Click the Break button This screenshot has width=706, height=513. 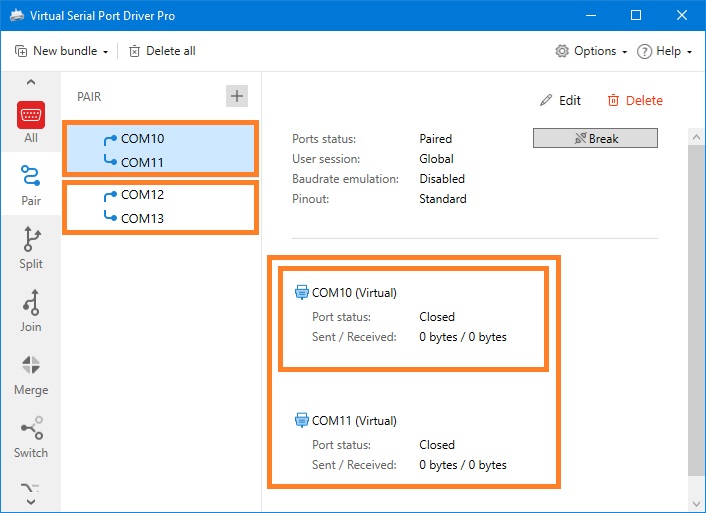pyautogui.click(x=595, y=138)
